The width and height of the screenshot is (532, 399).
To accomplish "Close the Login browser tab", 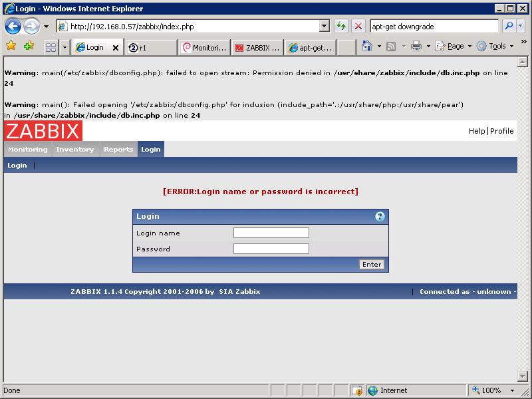I will click(115, 48).
